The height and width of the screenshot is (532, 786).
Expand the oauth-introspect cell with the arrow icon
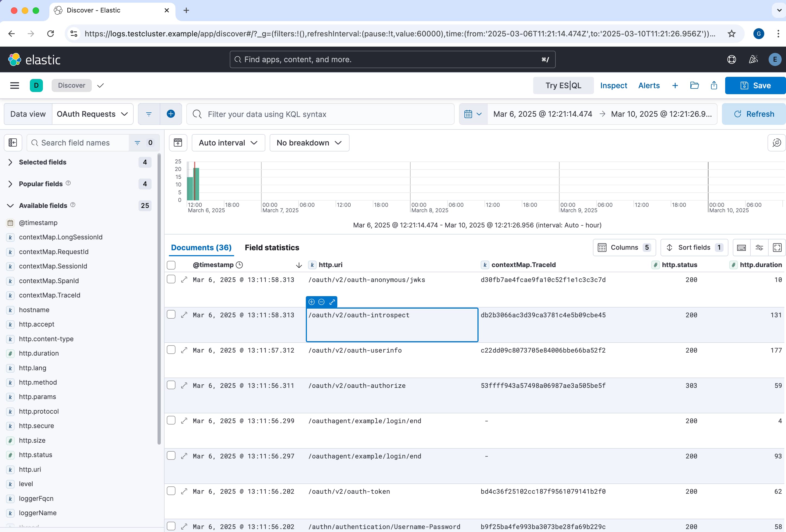(x=332, y=302)
